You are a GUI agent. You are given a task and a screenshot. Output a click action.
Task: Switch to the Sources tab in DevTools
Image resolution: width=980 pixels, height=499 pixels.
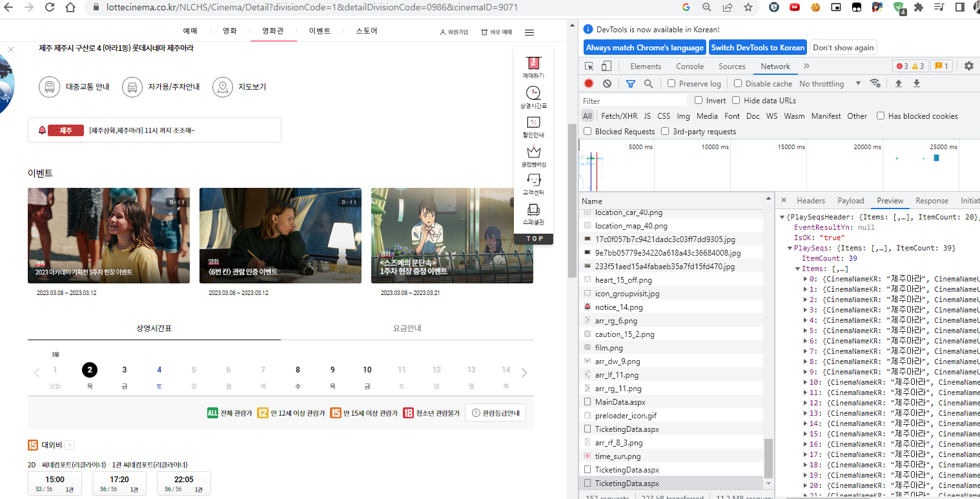pyautogui.click(x=732, y=66)
